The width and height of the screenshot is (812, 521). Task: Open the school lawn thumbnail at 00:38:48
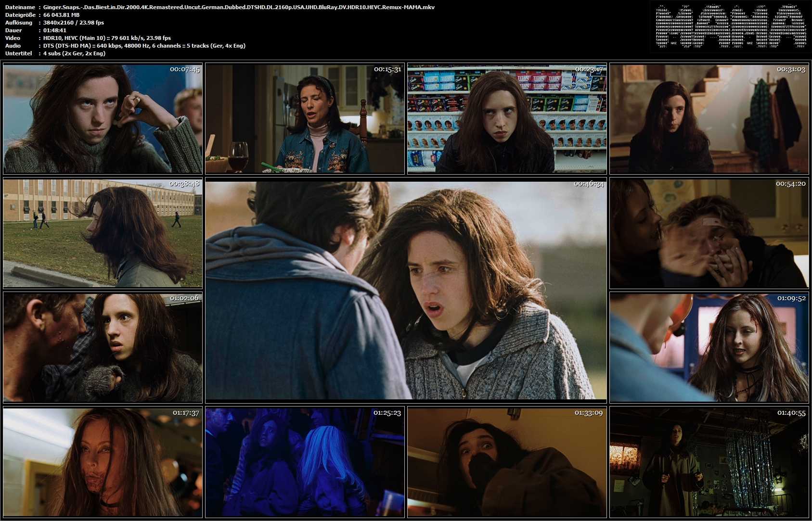tap(103, 233)
